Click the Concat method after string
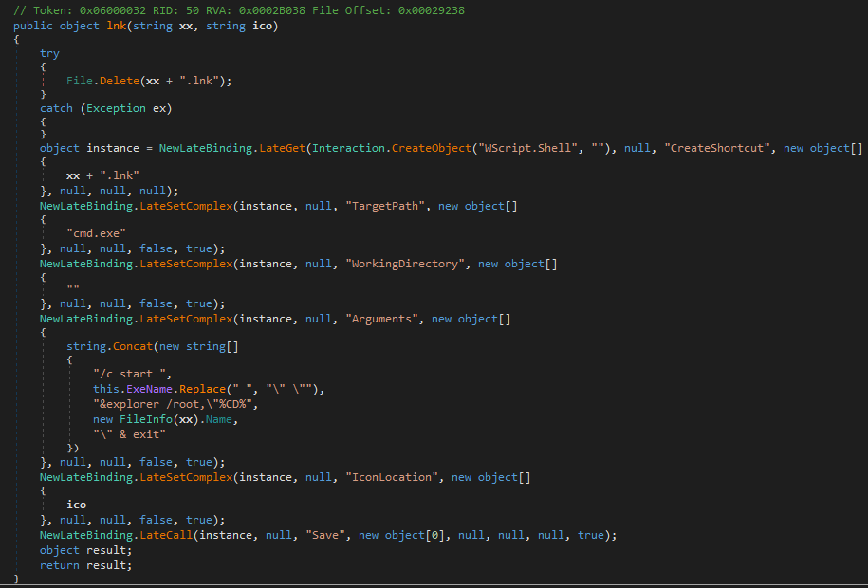Image resolution: width=868 pixels, height=588 pixels. point(133,346)
